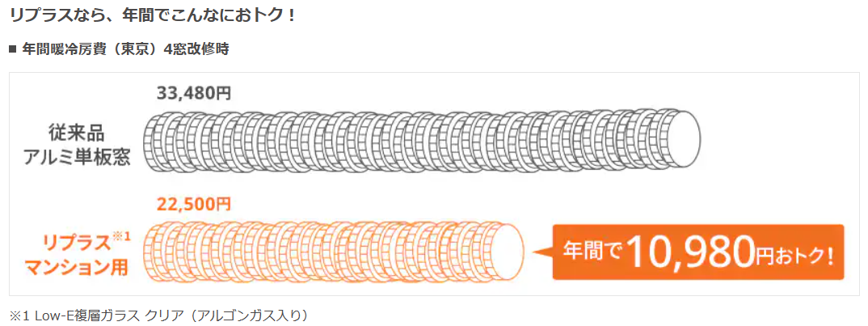
Task: Click the マンション用 label text
Action: [78, 266]
